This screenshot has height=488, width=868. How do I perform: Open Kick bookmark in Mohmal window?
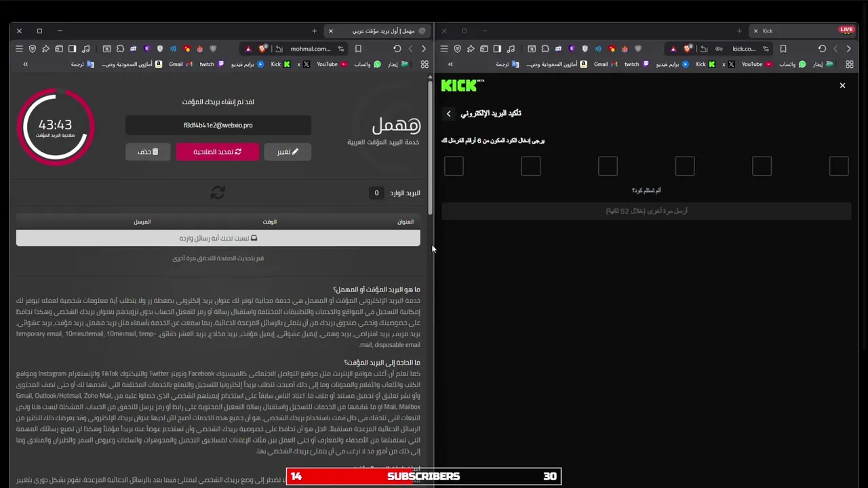pyautogui.click(x=281, y=64)
